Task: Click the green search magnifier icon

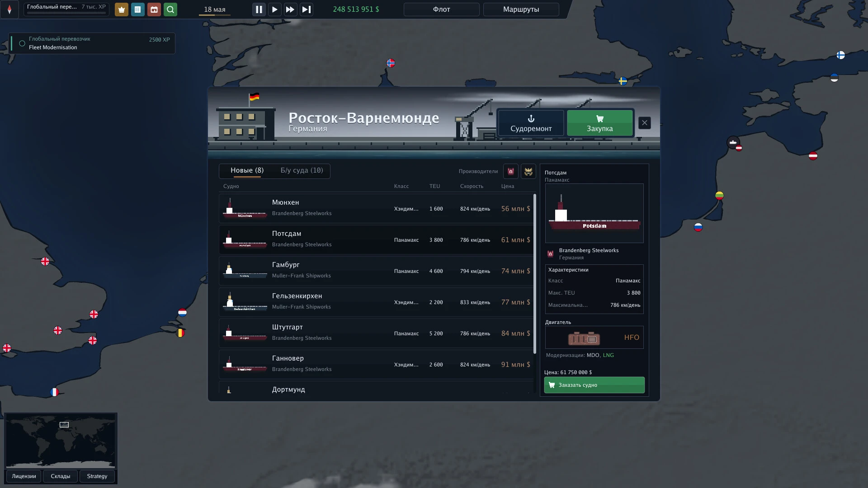Action: (170, 9)
